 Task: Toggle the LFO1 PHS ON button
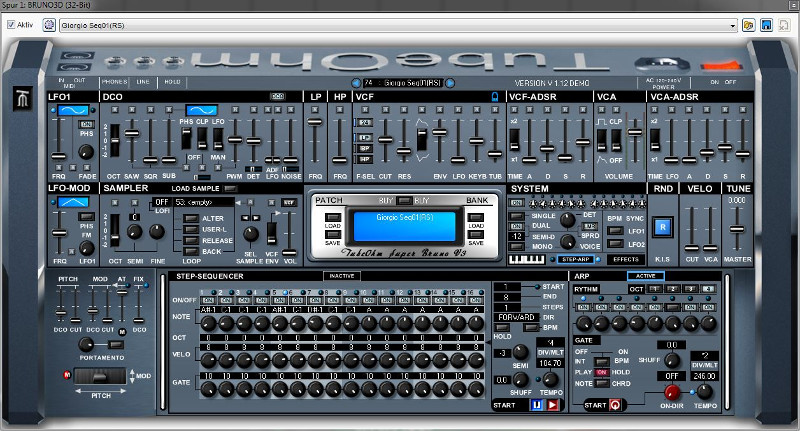pos(86,124)
